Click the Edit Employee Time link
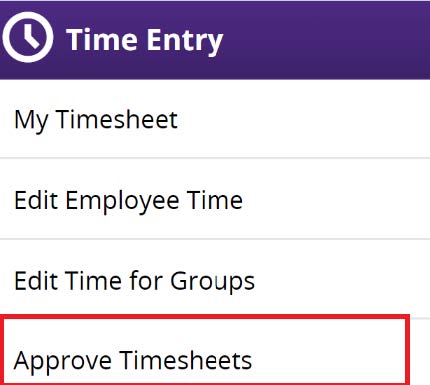The height and width of the screenshot is (385, 430). click(128, 201)
